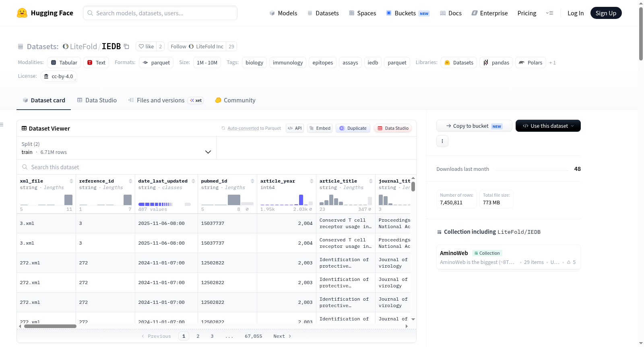The image size is (644, 347).
Task: Click the date_last_updated distribution bar
Action: [155, 204]
